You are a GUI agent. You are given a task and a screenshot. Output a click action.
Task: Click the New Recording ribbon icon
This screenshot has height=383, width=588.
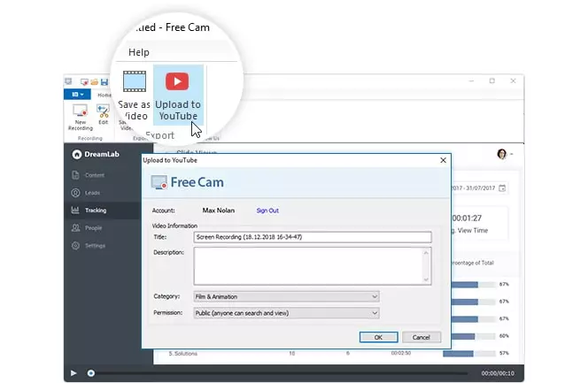tap(80, 111)
